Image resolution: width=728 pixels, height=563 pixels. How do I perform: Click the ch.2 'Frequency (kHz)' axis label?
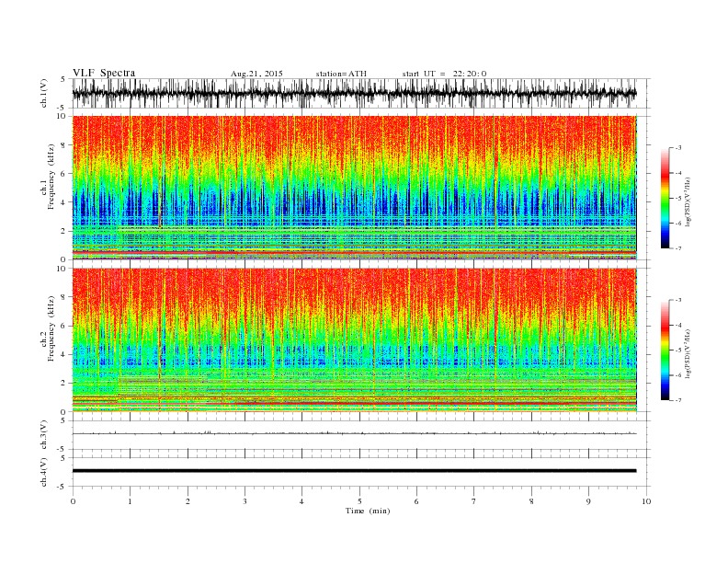pos(51,328)
